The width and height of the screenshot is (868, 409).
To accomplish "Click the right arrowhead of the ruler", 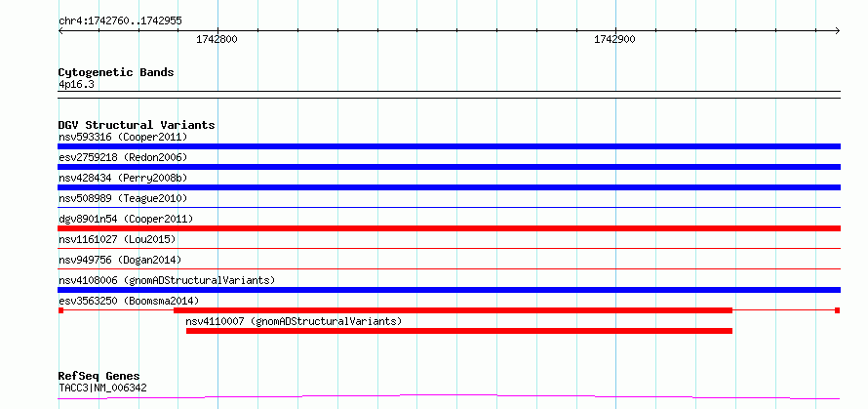I will click(x=837, y=31).
